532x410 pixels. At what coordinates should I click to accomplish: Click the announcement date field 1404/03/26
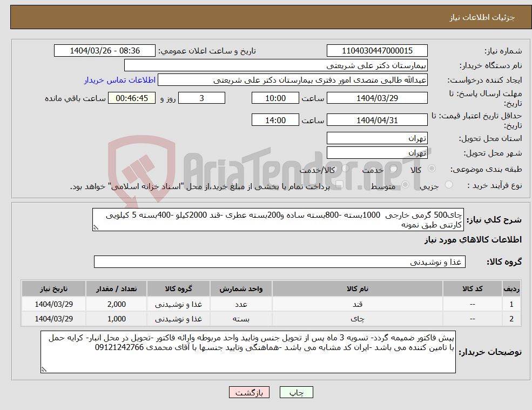pos(104,51)
